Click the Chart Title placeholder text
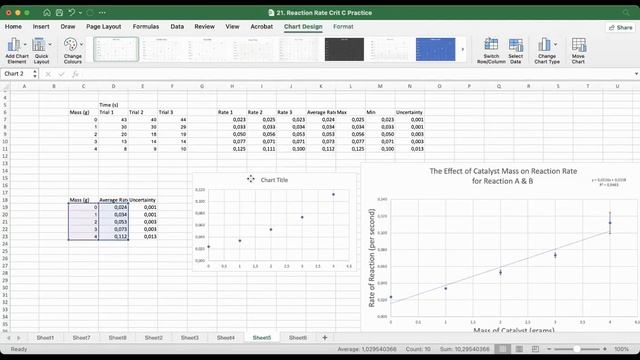The width and height of the screenshot is (640, 360). pyautogui.click(x=274, y=180)
